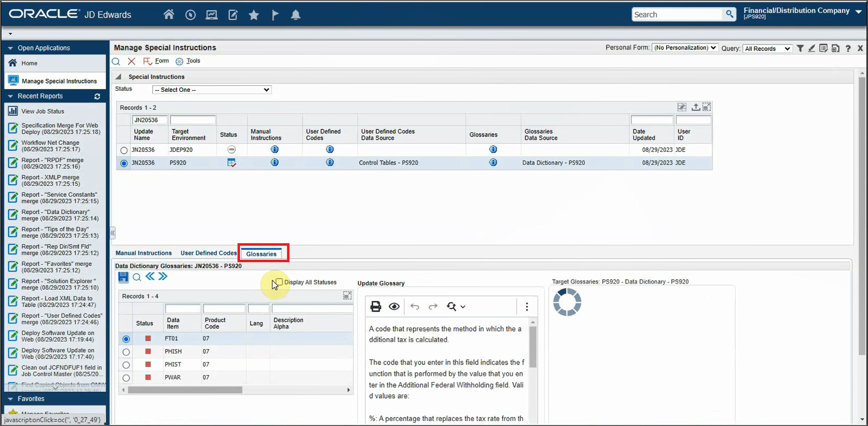Open Report "Tips of the Day" merge

[x=60, y=232]
